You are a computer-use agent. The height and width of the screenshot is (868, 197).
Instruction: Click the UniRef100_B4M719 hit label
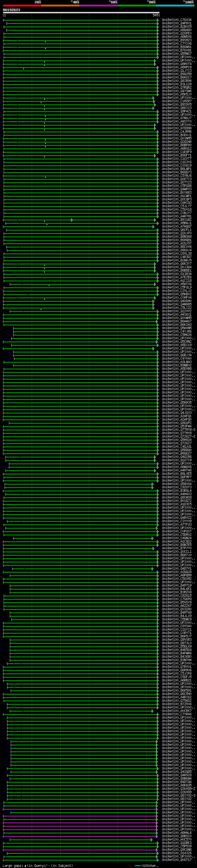click(x=177, y=585)
